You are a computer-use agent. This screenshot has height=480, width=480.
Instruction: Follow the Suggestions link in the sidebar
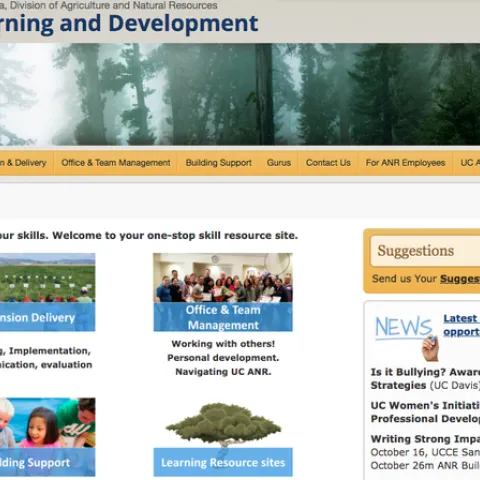point(460,279)
